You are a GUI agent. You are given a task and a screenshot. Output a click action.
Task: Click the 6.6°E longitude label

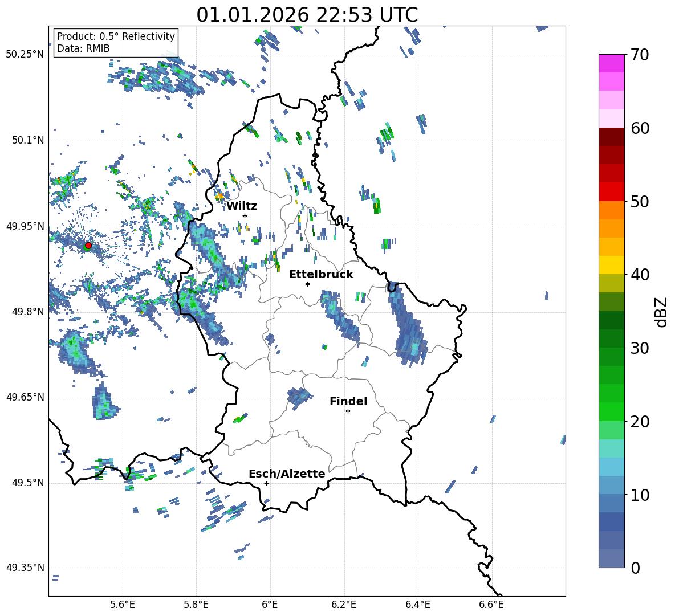click(491, 605)
